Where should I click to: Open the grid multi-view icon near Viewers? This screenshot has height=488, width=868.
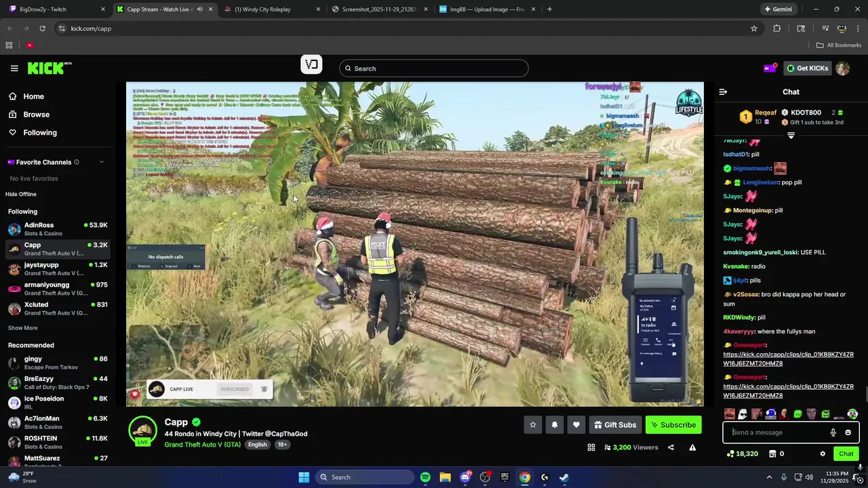click(591, 447)
